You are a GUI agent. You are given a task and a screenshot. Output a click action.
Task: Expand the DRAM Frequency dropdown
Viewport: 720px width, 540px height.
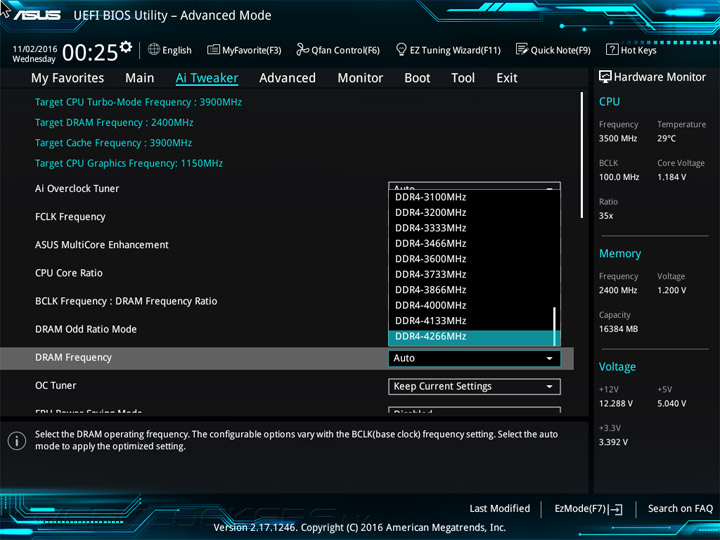474,358
